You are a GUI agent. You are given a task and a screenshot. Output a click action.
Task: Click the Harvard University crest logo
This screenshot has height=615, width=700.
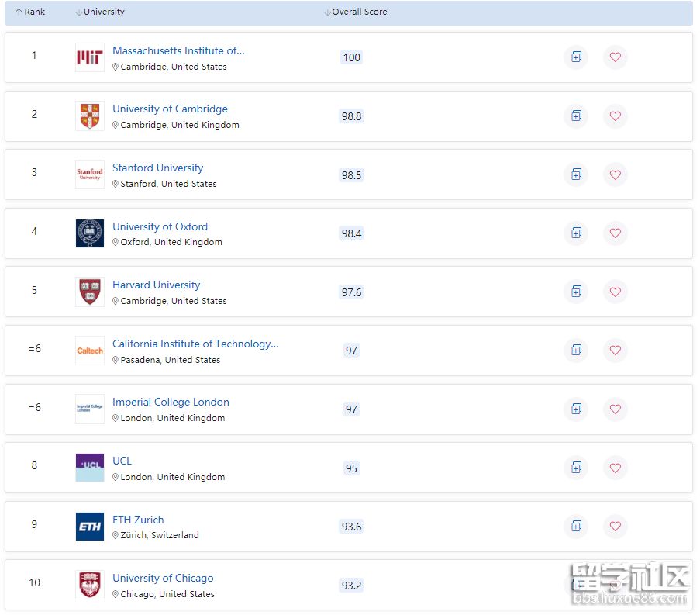point(90,292)
